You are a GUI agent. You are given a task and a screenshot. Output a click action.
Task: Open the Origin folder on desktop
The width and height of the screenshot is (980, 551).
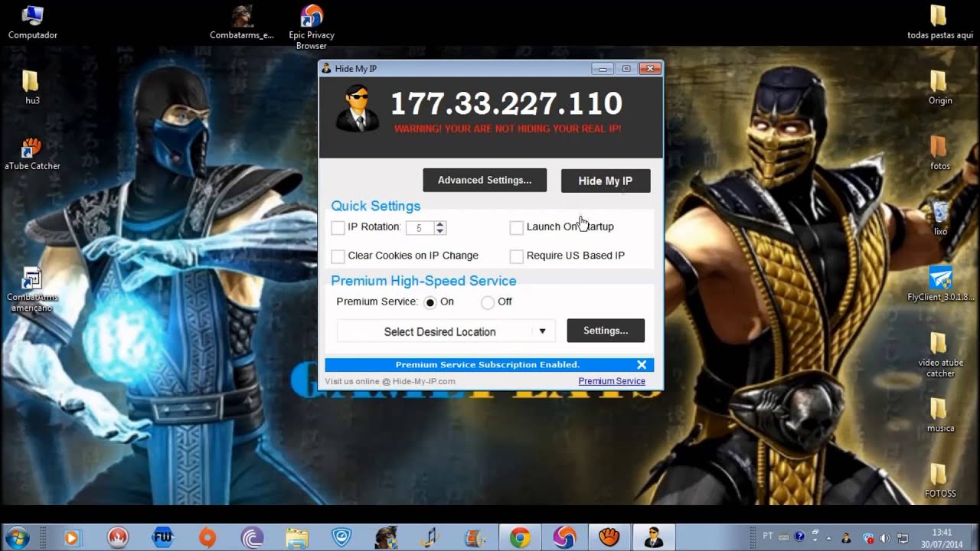(940, 88)
